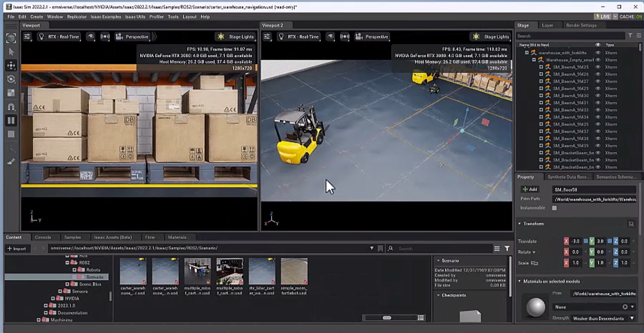Image resolution: width=644 pixels, height=333 pixels.
Task: Toggle visibility of warehouse_with_forklifts prim
Action: [x=597, y=53]
